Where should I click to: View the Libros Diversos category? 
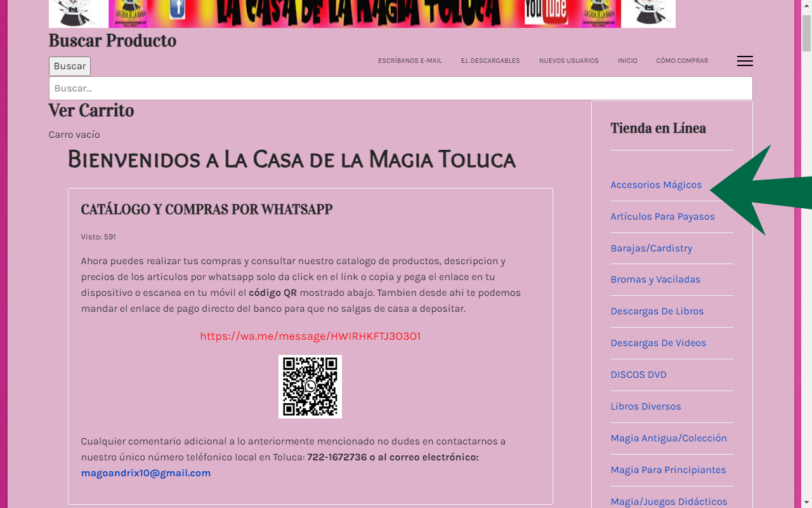[x=645, y=406]
